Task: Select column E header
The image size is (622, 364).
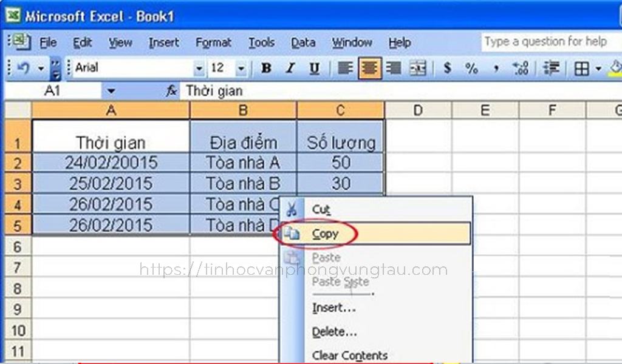Action: pos(485,110)
